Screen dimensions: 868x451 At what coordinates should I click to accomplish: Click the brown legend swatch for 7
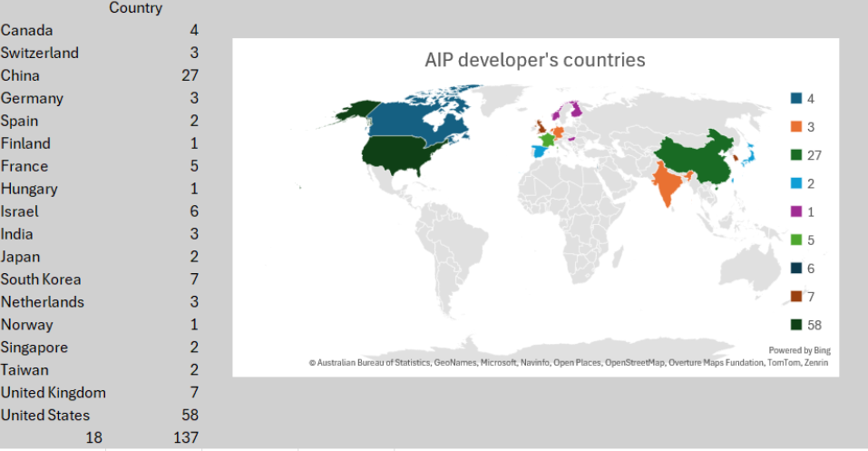pyautogui.click(x=795, y=296)
